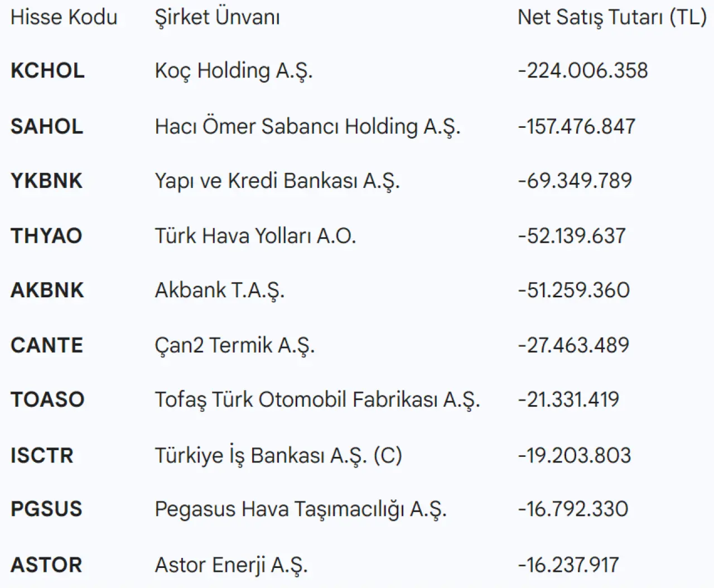Select the ASTOR stock code
Screen dimensions: 714x588
[x=46, y=565]
